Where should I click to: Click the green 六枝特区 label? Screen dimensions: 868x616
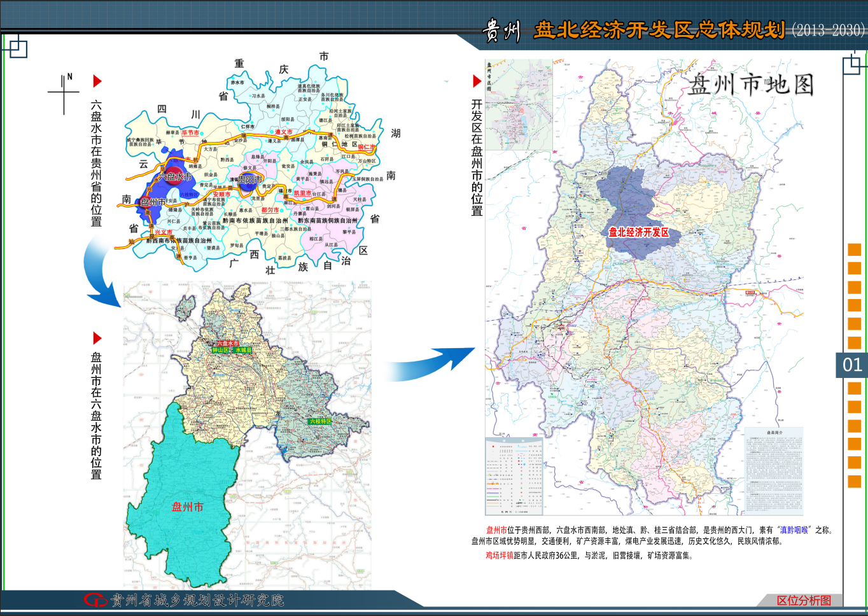pyautogui.click(x=320, y=421)
